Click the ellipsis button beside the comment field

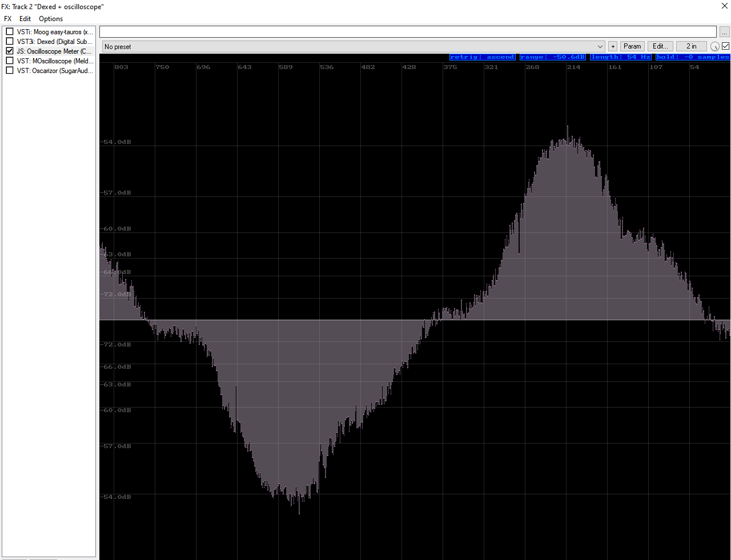(x=724, y=32)
